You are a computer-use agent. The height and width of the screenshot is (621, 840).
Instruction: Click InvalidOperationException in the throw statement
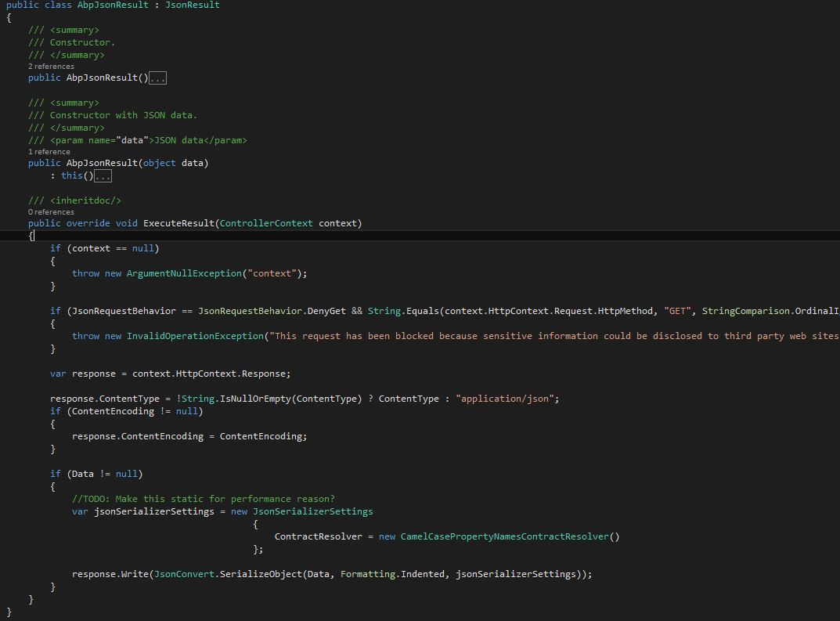[x=196, y=336]
